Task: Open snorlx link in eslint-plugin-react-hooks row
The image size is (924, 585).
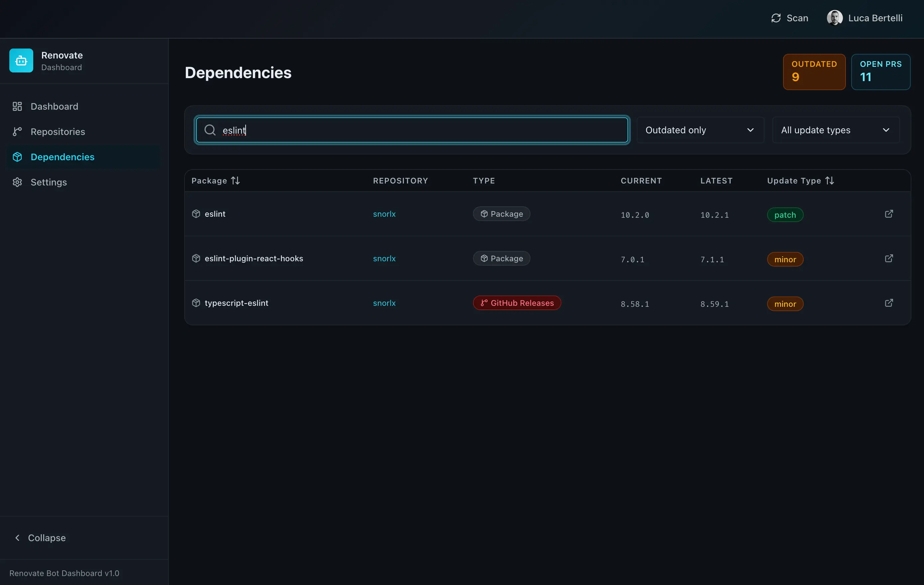Action: (x=384, y=258)
